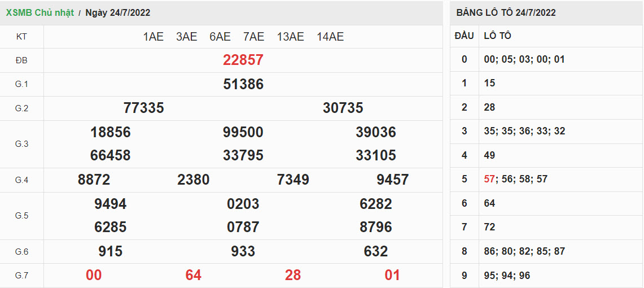Select G.2 result 77335
The image size is (644, 288).
click(x=143, y=108)
